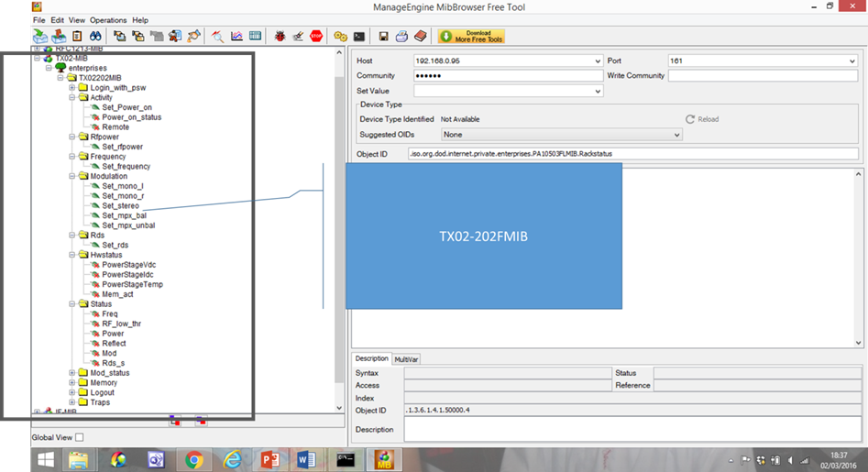
Task: Open the File menu
Action: pyautogui.click(x=38, y=20)
